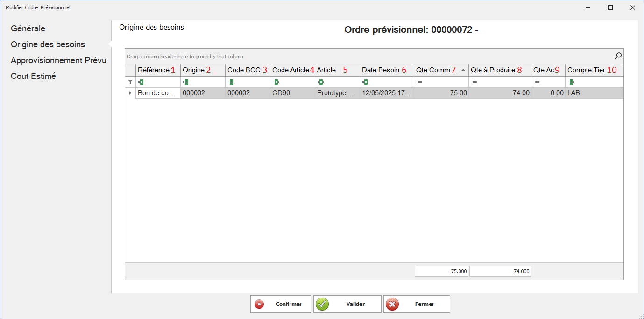Click equals filter icon under Qte à Produire

click(474, 82)
